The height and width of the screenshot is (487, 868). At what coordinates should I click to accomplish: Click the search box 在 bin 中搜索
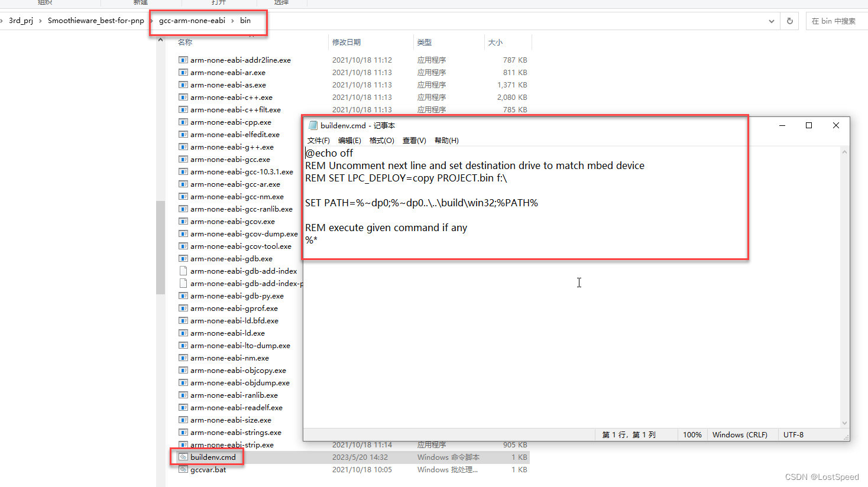tap(837, 21)
